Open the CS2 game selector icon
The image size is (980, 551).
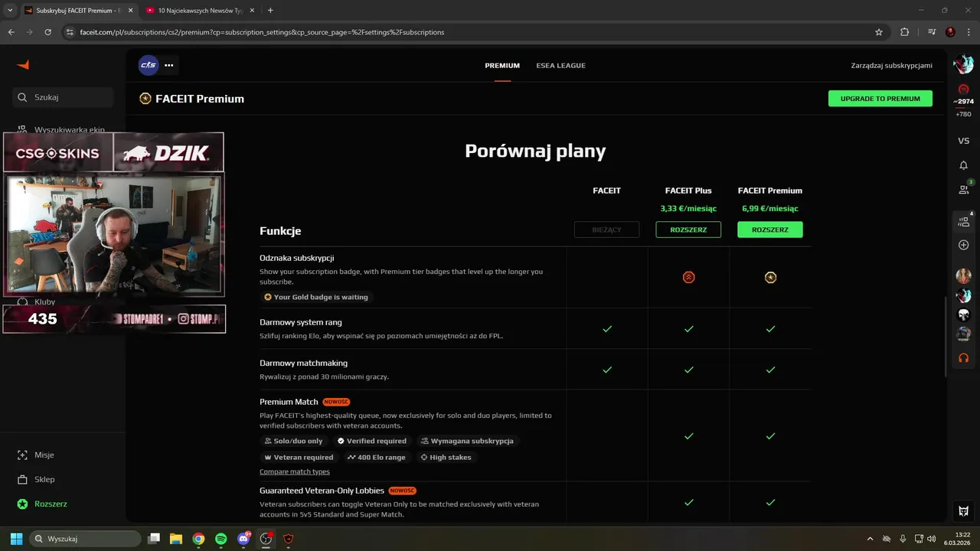point(149,65)
